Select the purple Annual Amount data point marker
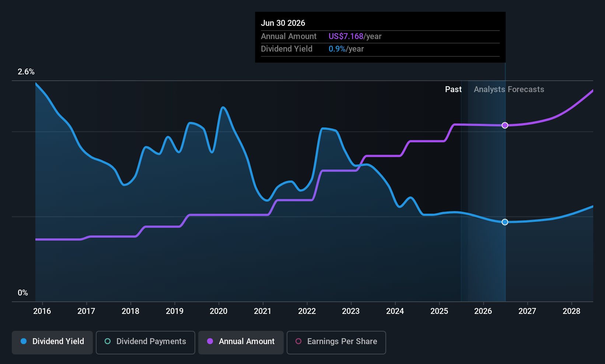Image resolution: width=605 pixels, height=364 pixels. point(505,125)
